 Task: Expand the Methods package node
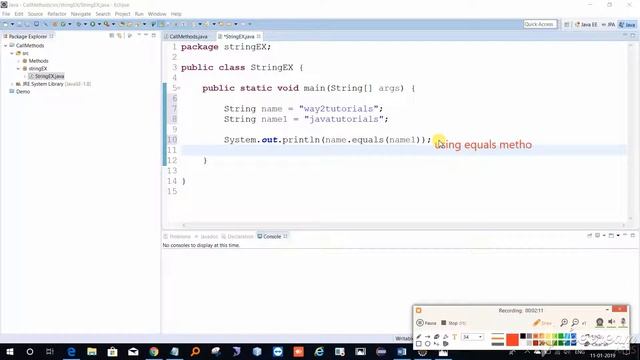pos(18,61)
